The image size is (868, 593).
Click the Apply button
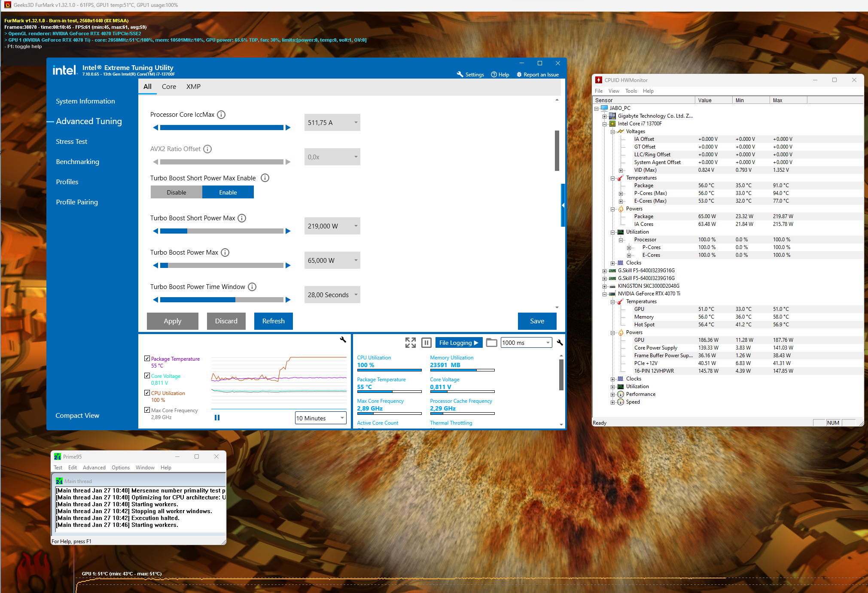172,321
